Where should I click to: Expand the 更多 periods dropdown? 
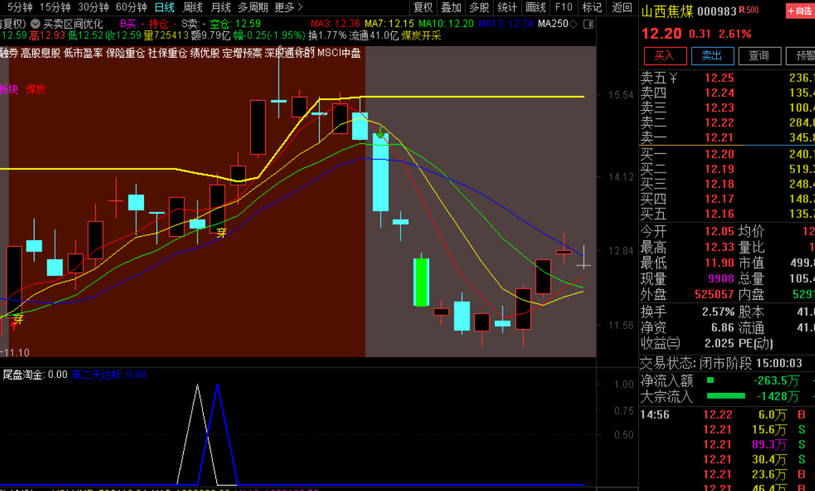pos(288,7)
